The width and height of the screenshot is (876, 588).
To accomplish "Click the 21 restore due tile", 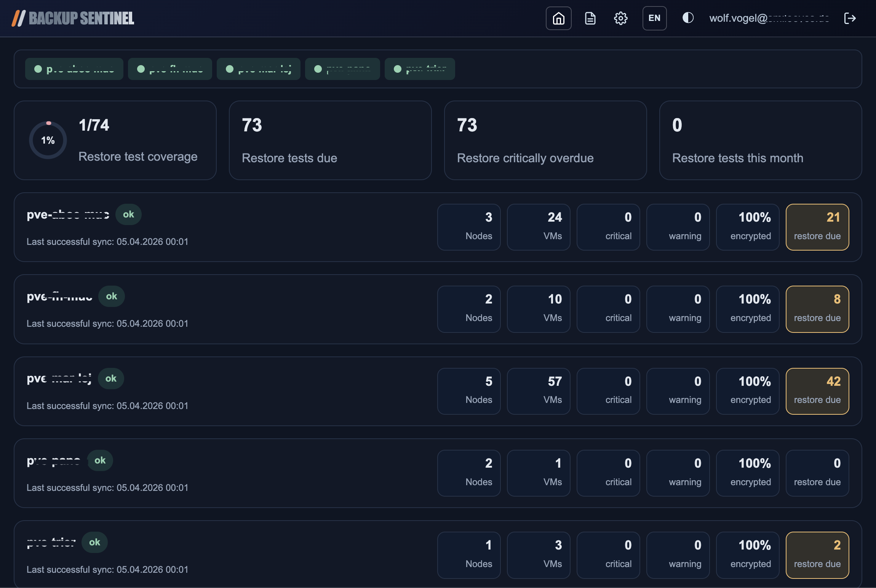I will (817, 227).
